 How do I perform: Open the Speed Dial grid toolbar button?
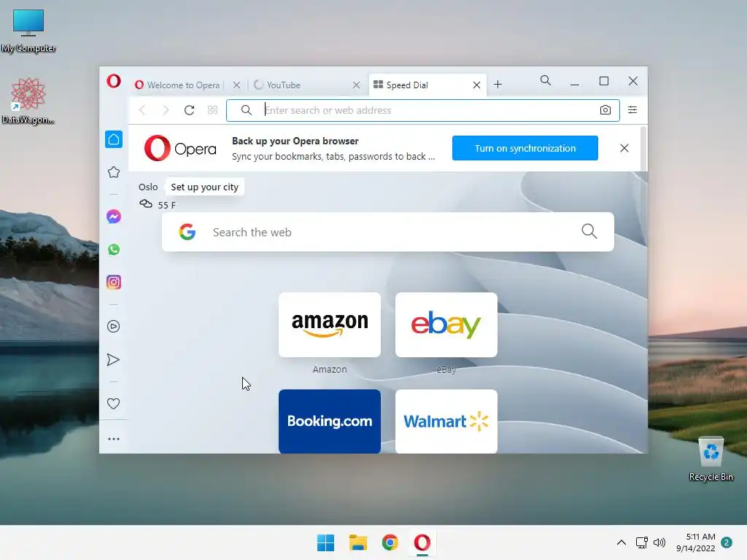(212, 110)
